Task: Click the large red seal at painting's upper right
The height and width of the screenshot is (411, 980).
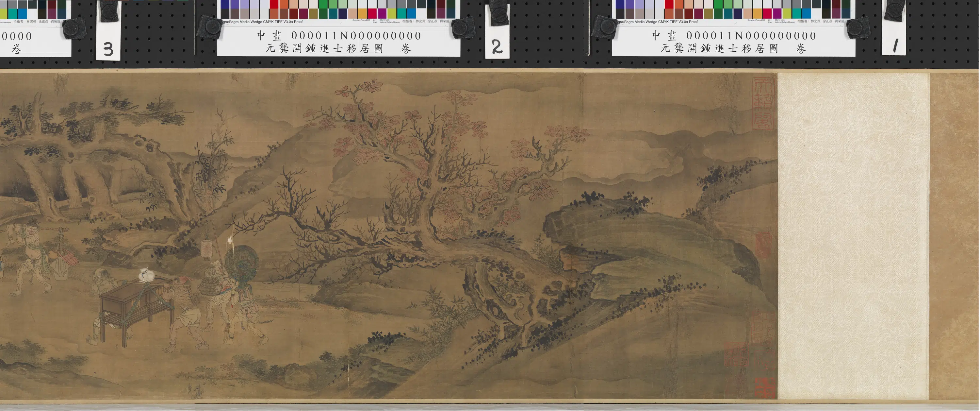Action: coord(763,104)
